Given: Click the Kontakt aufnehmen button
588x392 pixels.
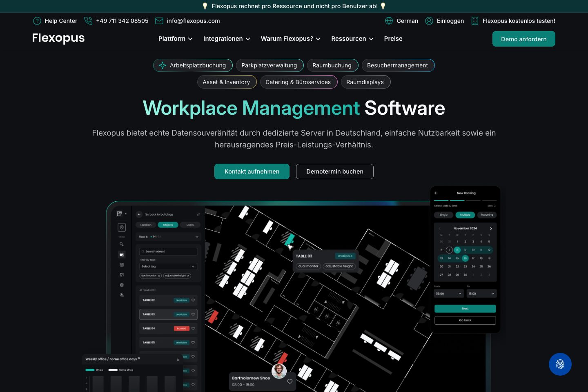Looking at the screenshot, I should 252,171.
